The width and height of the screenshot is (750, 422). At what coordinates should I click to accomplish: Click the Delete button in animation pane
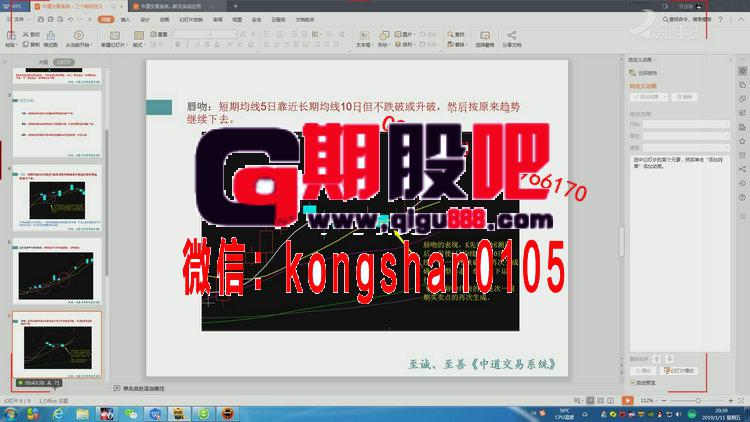coord(684,97)
